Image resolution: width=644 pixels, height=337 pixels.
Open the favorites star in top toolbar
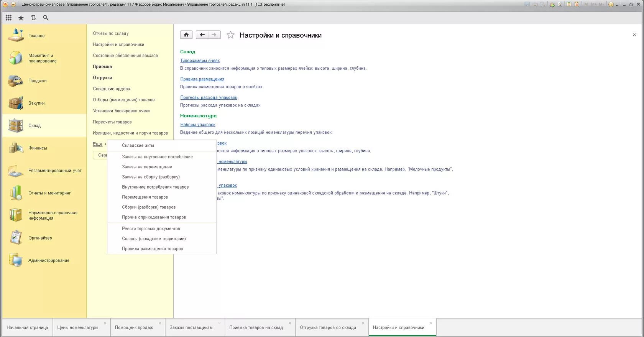pos(21,18)
